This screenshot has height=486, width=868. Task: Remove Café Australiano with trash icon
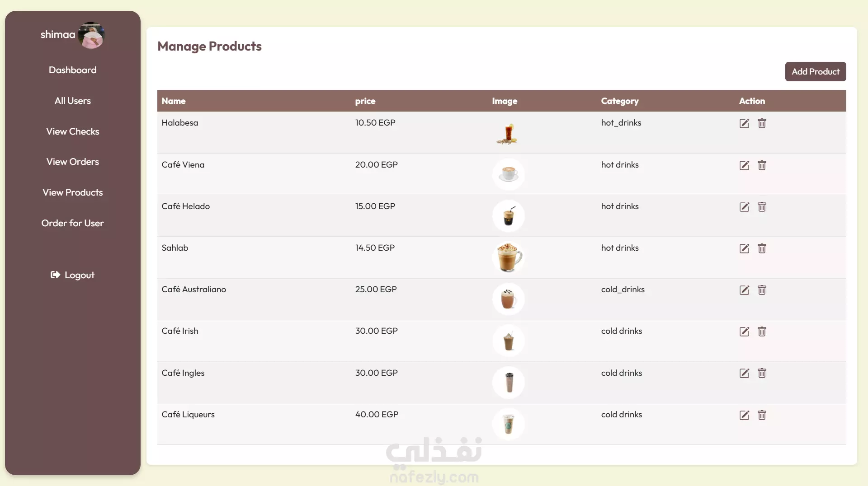762,290
